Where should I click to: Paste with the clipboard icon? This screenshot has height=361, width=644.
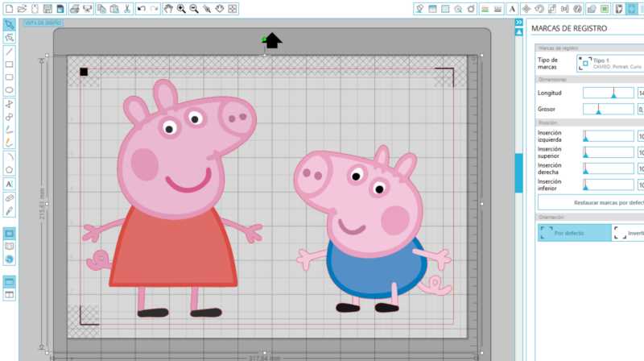tap(114, 9)
